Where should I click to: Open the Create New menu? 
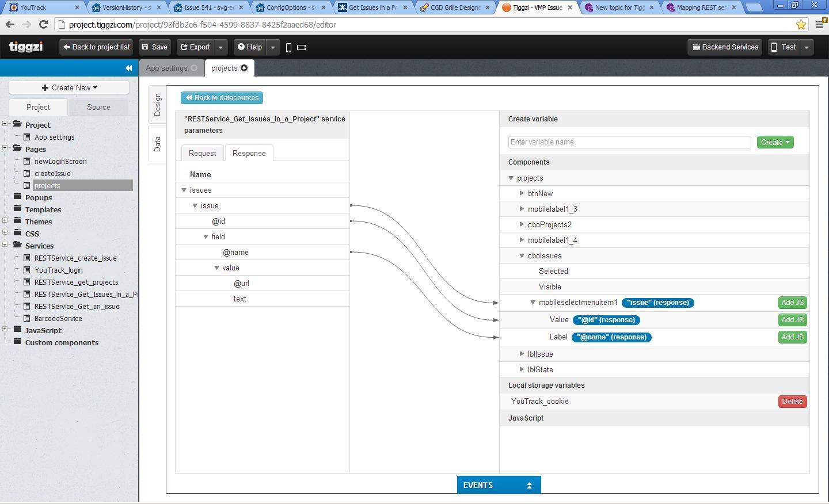[69, 87]
